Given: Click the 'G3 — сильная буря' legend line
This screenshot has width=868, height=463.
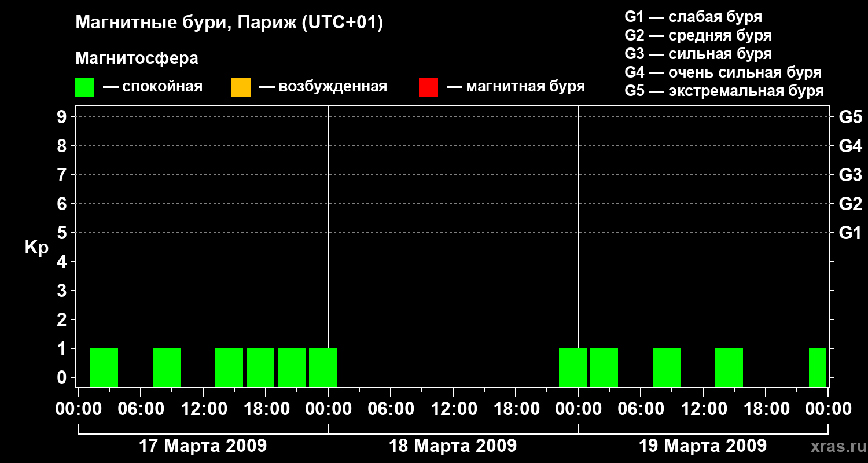Looking at the screenshot, I should [698, 54].
